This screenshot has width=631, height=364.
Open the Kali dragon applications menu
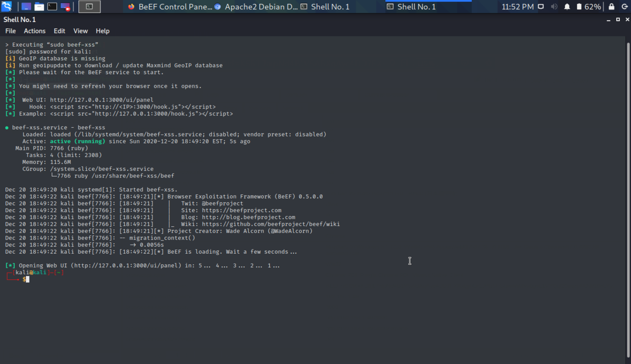pyautogui.click(x=7, y=7)
